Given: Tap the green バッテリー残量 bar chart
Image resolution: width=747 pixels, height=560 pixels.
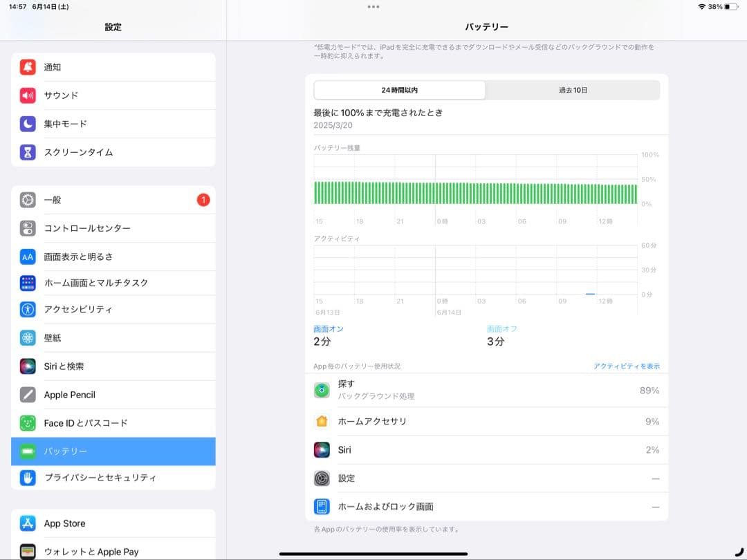Looking at the screenshot, I should coord(475,193).
